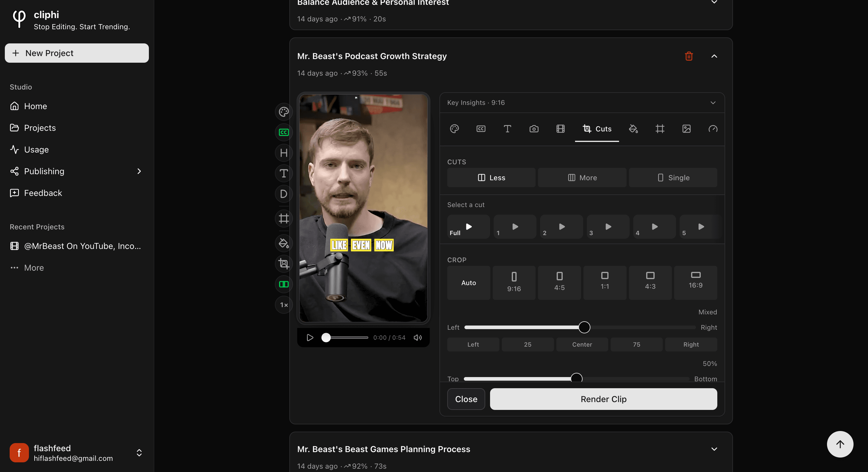Click the Left-Right crop position slider handle

[584, 327]
